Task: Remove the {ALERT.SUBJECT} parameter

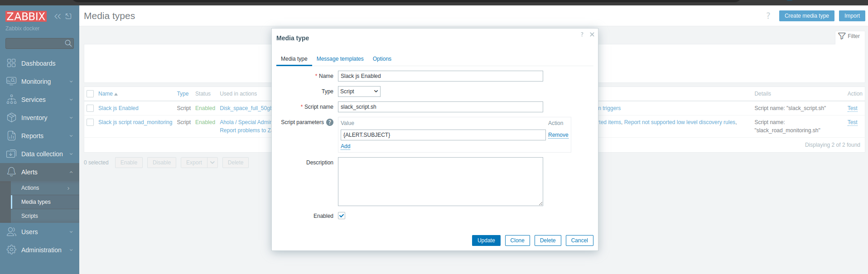Action: click(558, 135)
